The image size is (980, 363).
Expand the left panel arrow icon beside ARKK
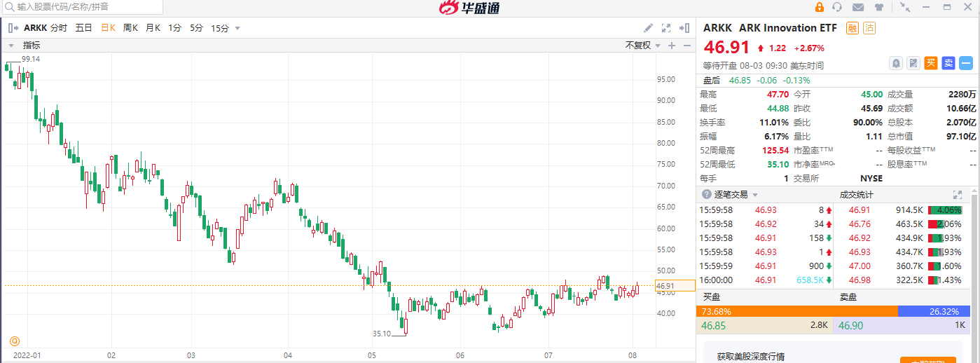point(13,28)
